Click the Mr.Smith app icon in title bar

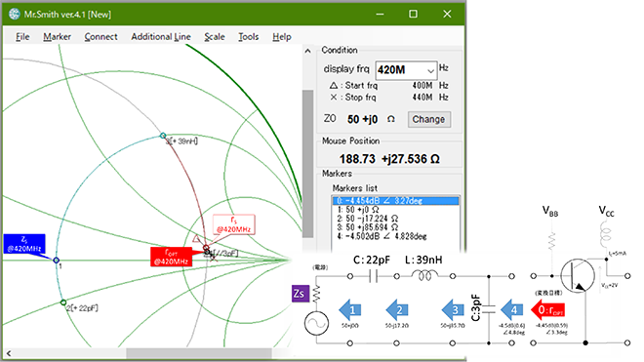pyautogui.click(x=15, y=14)
